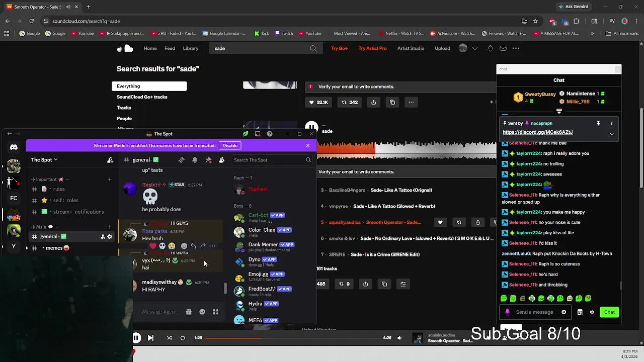Open SoundCloud Library page
The height and width of the screenshot is (362, 644).
point(191,48)
